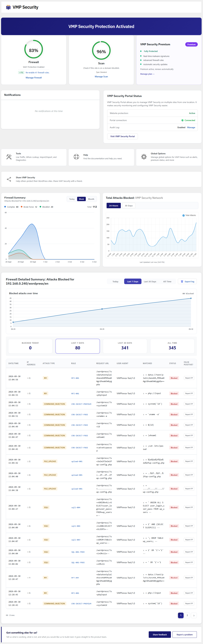Screen dimensions: 203x644
Task: Click the Report a problem button
Action: pos(184,635)
